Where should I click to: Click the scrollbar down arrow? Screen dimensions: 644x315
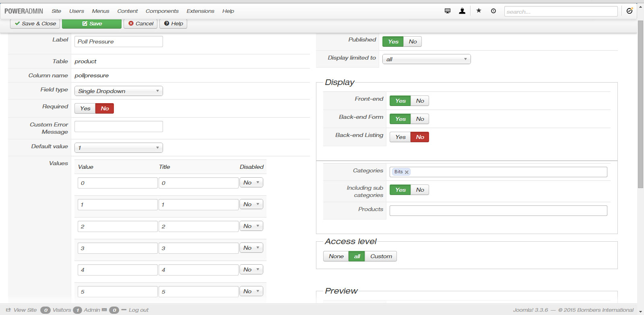[x=640, y=312]
